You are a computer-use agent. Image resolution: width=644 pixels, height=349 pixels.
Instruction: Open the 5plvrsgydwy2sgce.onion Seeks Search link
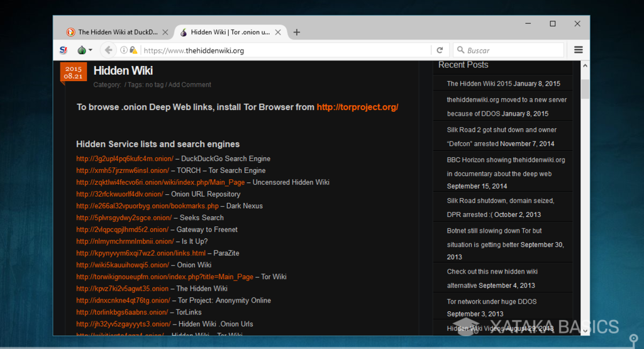tap(124, 218)
